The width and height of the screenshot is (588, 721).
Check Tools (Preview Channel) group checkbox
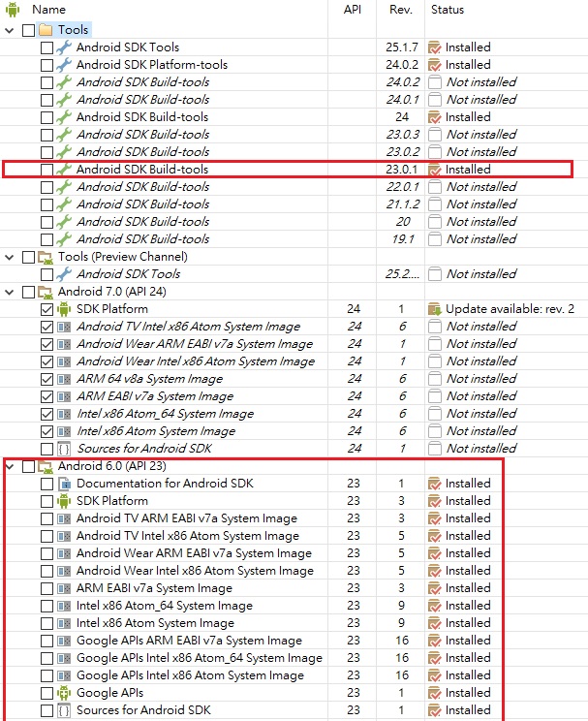pyautogui.click(x=28, y=257)
